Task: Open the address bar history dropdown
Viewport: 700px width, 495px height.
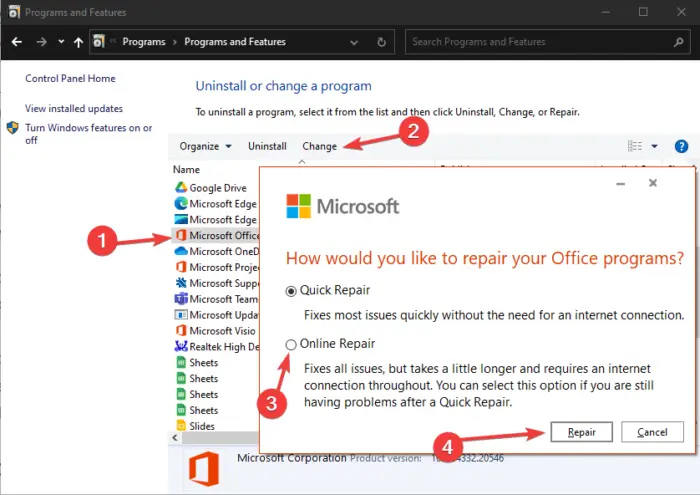Action: point(354,42)
